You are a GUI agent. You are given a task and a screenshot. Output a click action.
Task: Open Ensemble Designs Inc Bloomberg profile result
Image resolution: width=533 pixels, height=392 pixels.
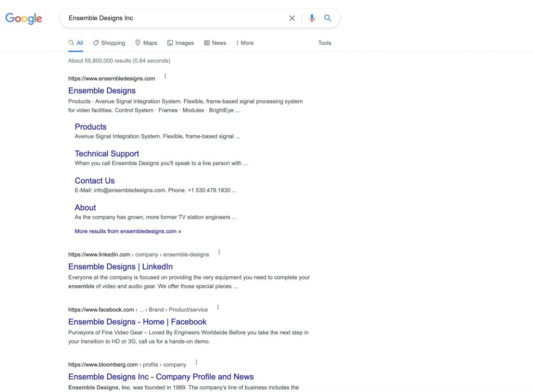[x=161, y=377]
